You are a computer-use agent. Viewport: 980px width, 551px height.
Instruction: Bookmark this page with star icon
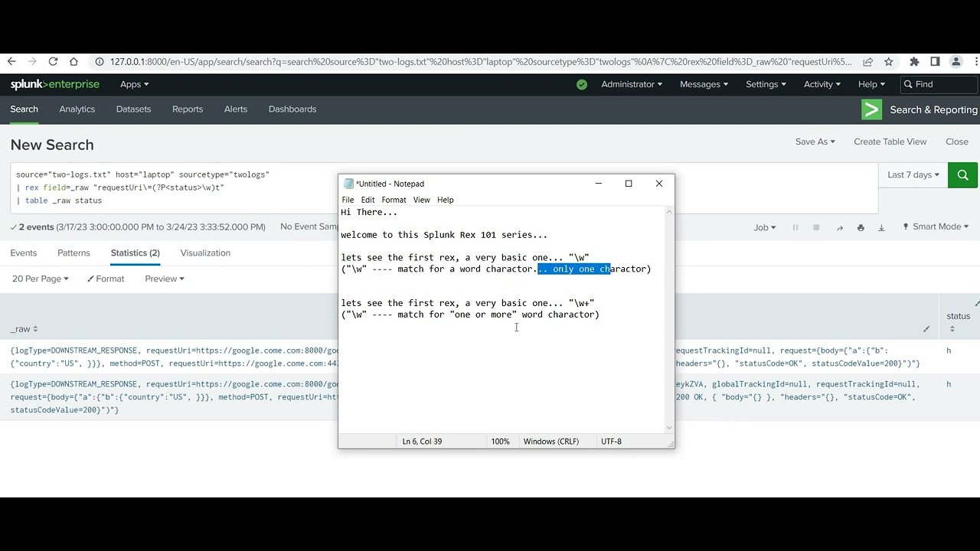(x=888, y=62)
